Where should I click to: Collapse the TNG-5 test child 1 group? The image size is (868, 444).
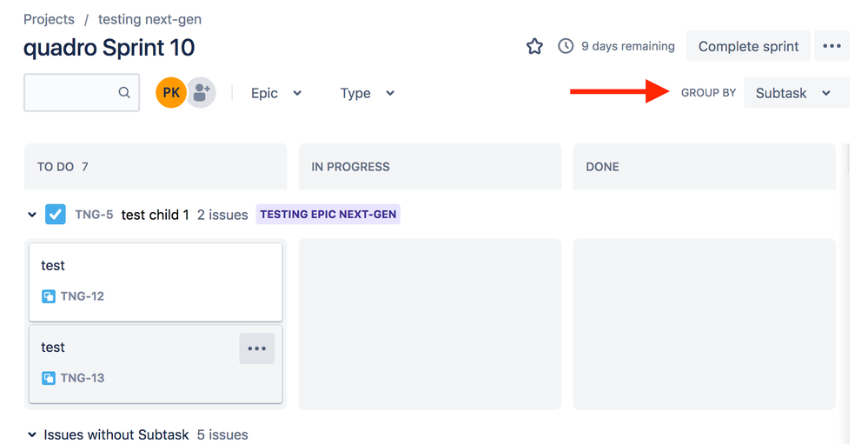point(32,215)
